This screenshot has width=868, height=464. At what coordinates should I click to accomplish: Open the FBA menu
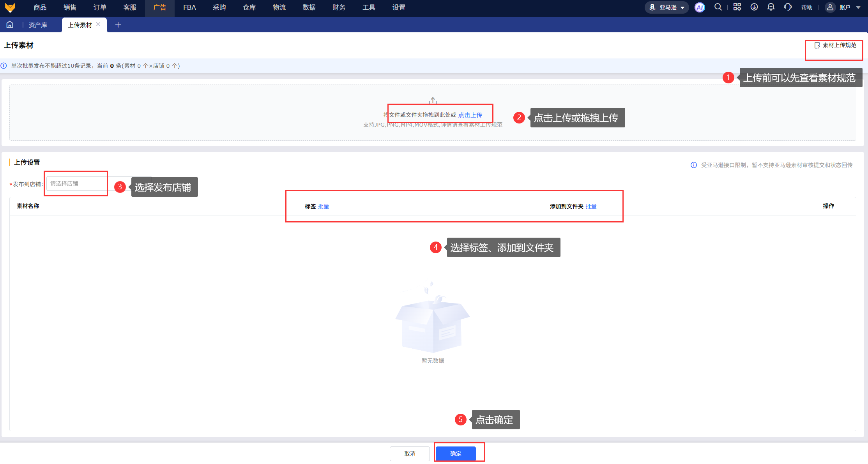click(189, 7)
